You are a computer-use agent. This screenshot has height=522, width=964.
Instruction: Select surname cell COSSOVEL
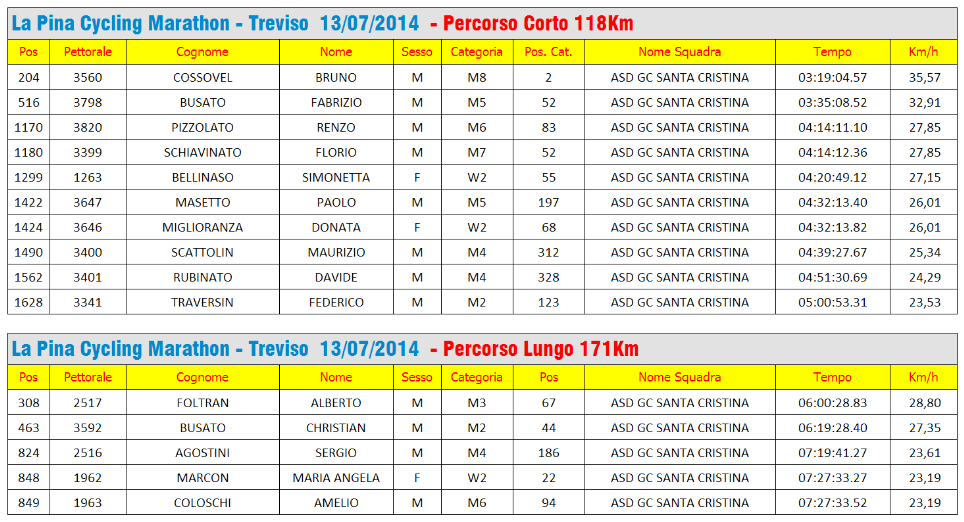tap(203, 77)
